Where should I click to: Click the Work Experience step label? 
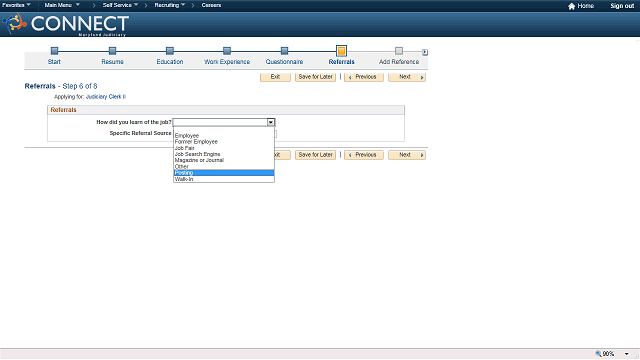point(227,62)
